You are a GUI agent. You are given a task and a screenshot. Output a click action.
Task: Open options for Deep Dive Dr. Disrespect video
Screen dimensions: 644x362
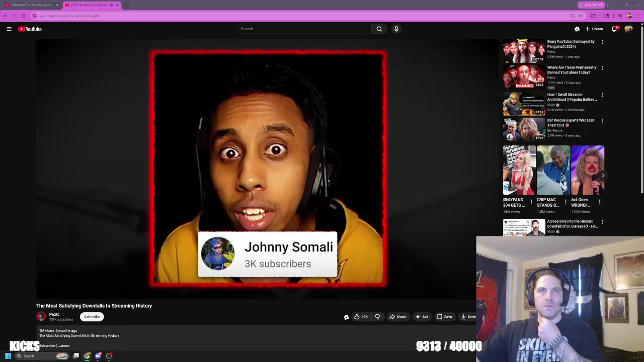tap(602, 222)
